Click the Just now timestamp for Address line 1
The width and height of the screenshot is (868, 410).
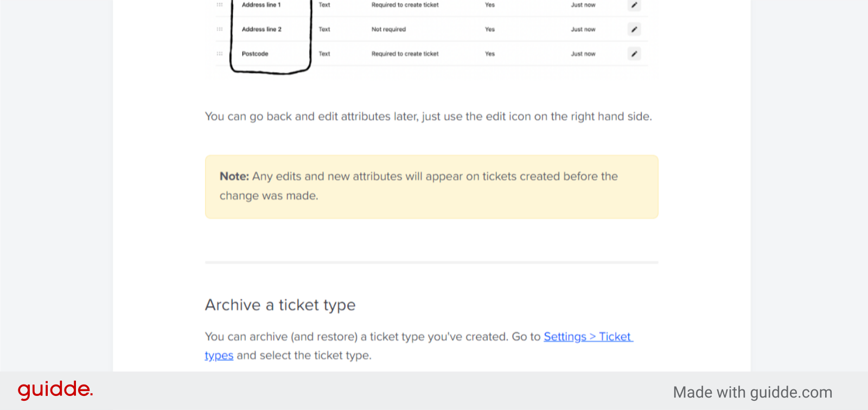[x=583, y=5]
